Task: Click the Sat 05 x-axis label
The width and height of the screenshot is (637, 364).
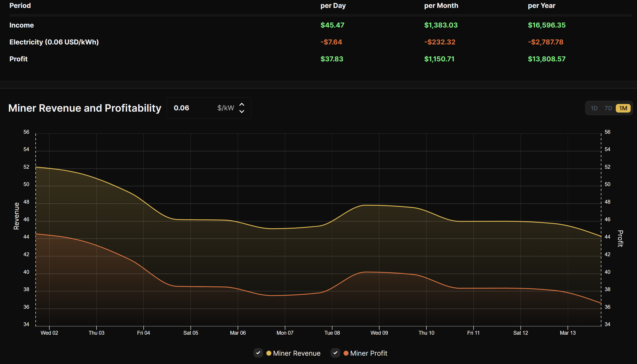Action: tap(191, 333)
